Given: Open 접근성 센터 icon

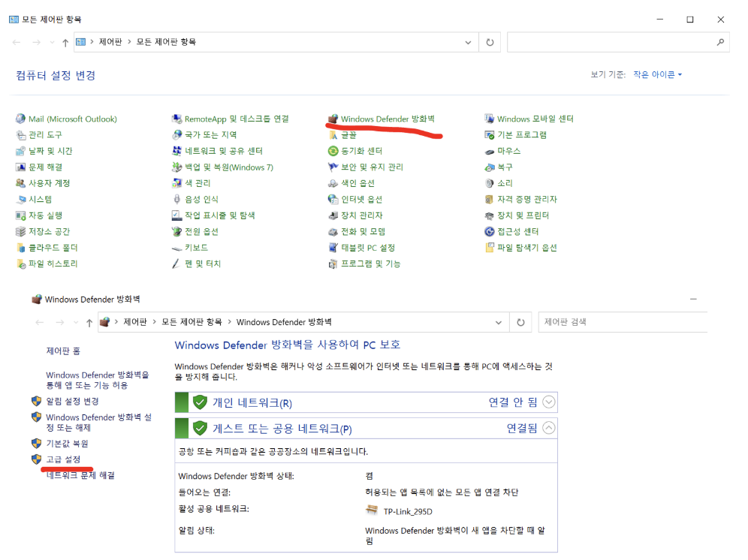Looking at the screenshot, I should click(512, 232).
